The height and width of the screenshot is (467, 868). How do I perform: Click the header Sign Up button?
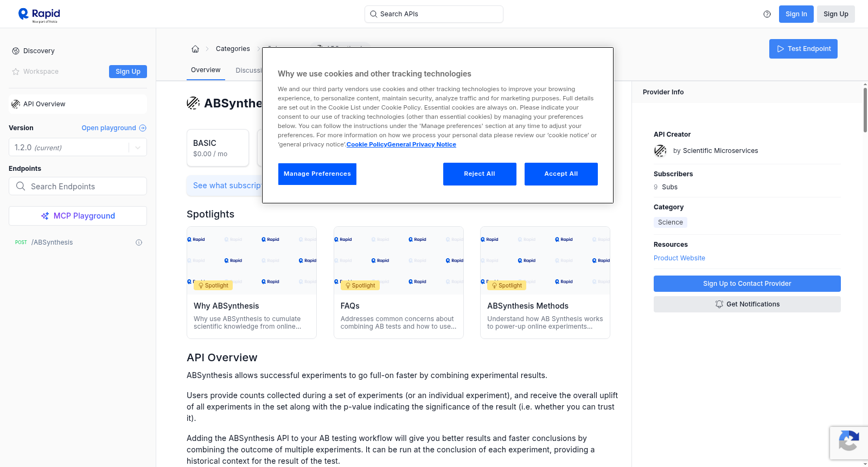click(835, 14)
